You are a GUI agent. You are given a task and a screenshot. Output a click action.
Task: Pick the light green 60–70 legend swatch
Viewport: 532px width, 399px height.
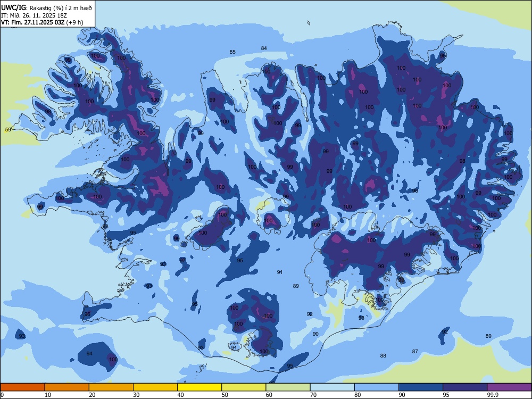[288, 387]
